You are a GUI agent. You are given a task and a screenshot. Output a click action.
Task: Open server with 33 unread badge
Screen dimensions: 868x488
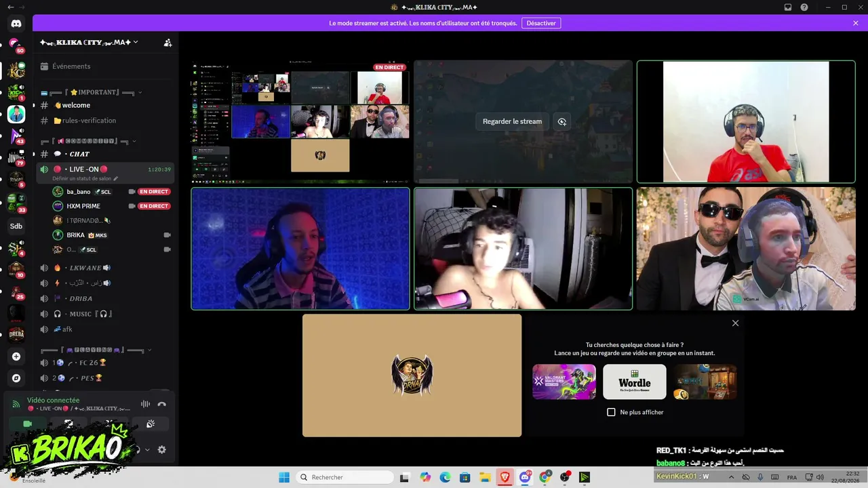(16, 203)
